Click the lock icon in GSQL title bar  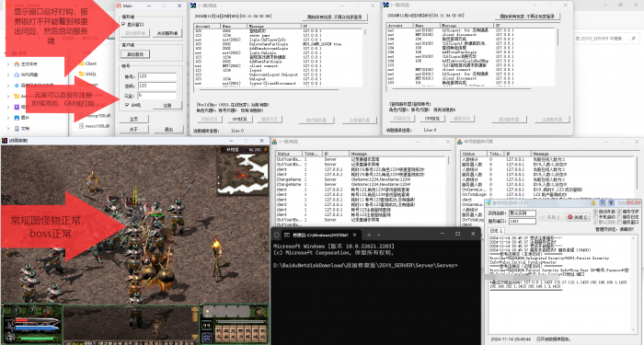tap(593, 203)
